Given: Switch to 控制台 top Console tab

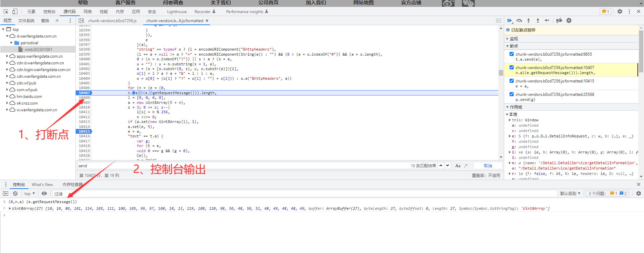Looking at the screenshot, I should click(49, 11).
